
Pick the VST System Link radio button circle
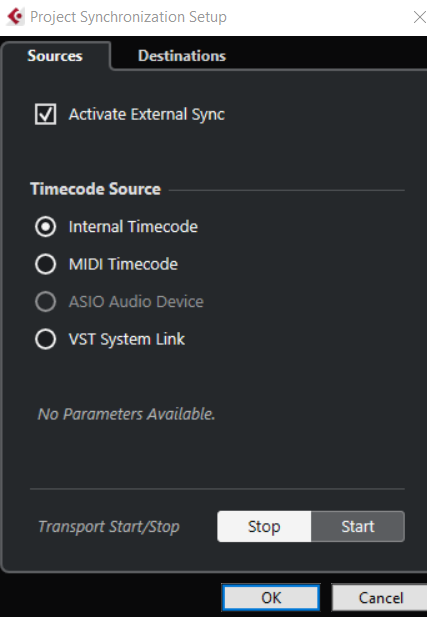[x=46, y=339]
